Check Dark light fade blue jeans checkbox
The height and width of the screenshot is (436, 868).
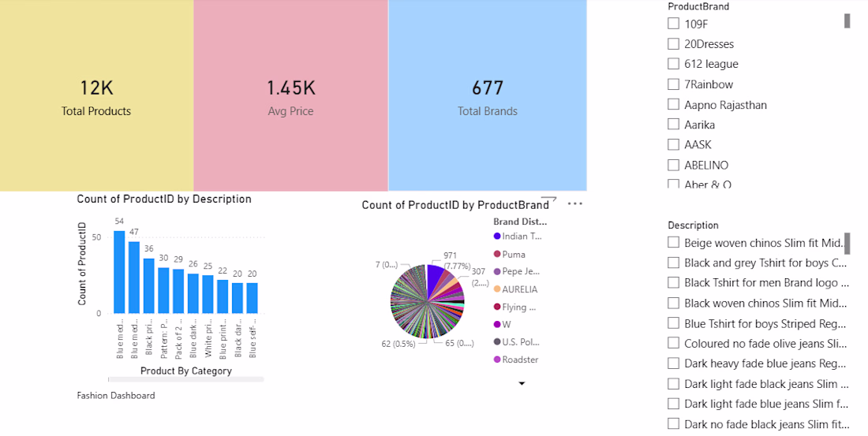click(x=673, y=404)
